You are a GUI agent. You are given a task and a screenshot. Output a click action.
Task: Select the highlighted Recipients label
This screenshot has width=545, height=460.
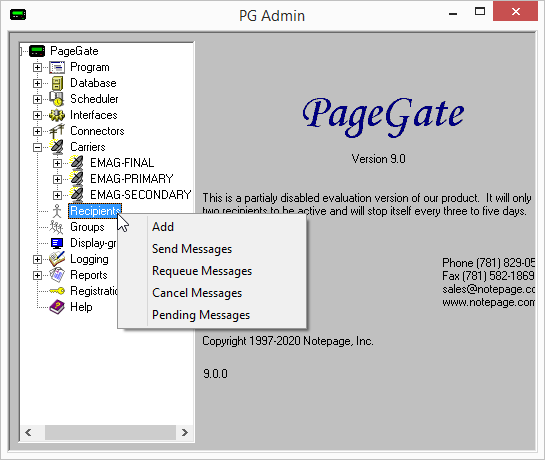[x=95, y=211]
